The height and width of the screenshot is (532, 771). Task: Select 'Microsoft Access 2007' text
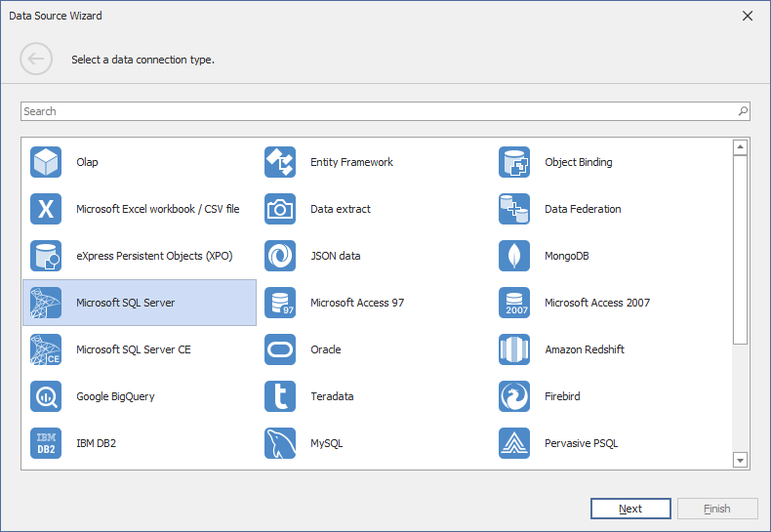[x=597, y=303]
